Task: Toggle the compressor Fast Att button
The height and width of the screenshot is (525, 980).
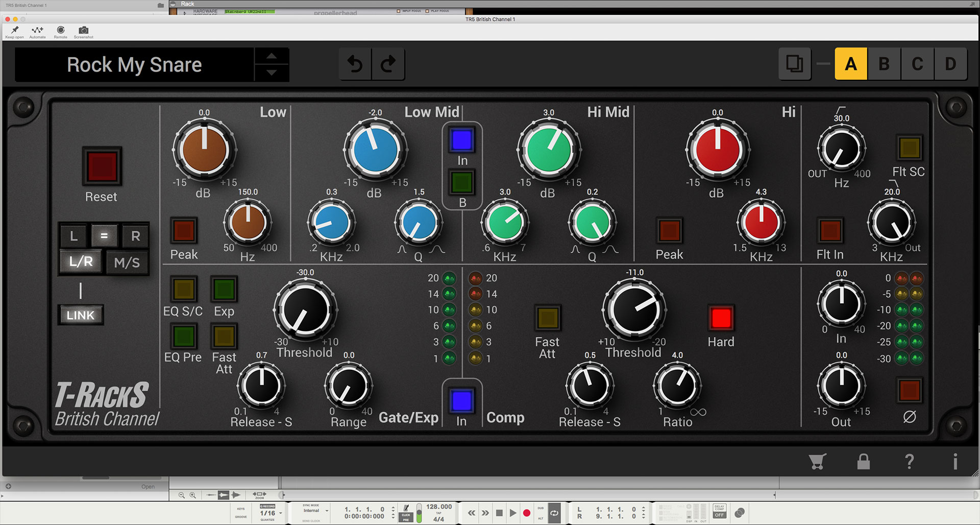Action: [547, 318]
